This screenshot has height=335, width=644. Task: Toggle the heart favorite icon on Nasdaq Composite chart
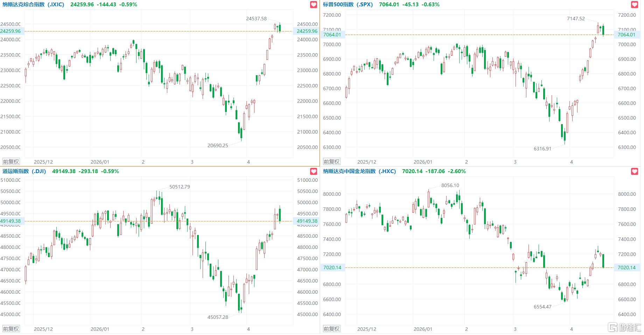pos(314,5)
